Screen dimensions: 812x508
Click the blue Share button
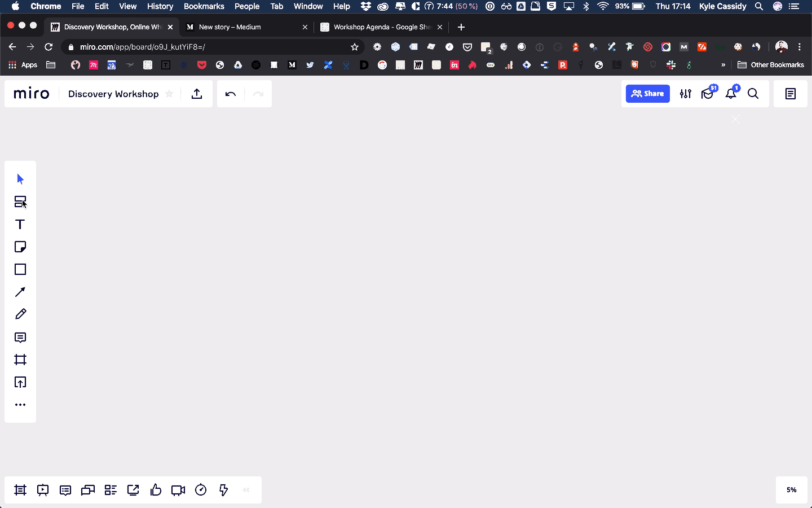[647, 94]
